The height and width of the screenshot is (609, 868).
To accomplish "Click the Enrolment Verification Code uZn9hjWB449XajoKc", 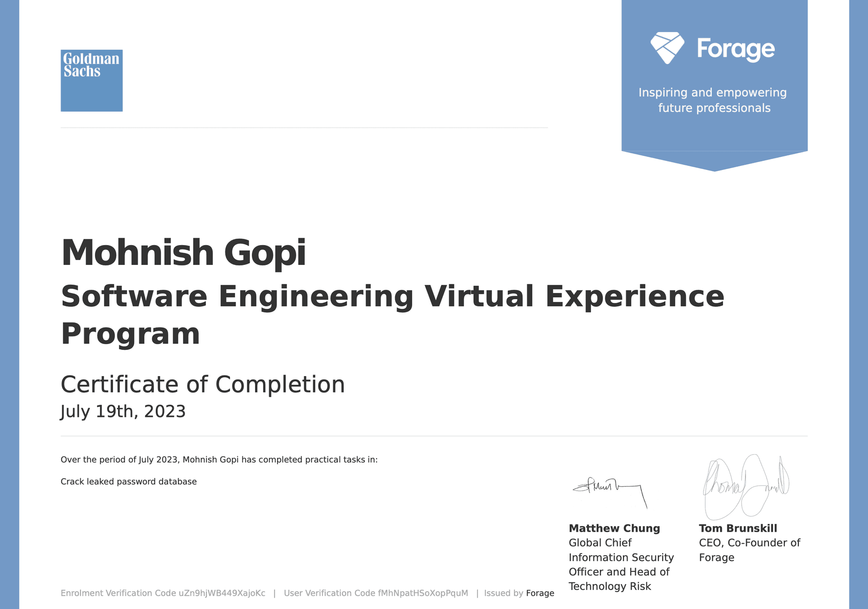I will coord(163,593).
